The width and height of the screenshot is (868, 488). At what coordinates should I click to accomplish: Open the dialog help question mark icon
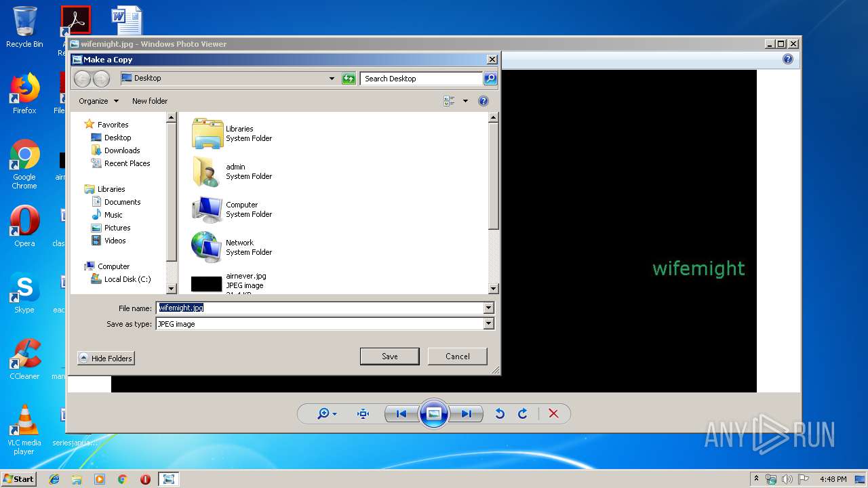pos(483,101)
